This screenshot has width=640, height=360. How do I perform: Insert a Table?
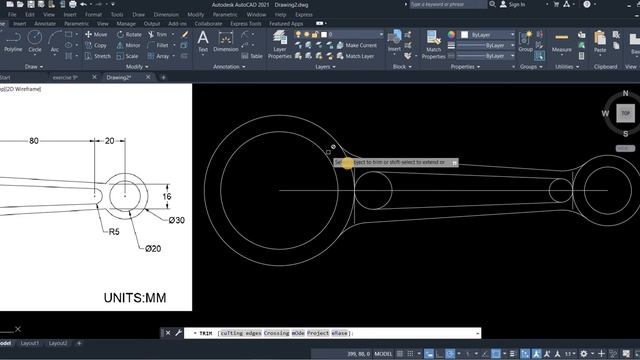tap(252, 56)
